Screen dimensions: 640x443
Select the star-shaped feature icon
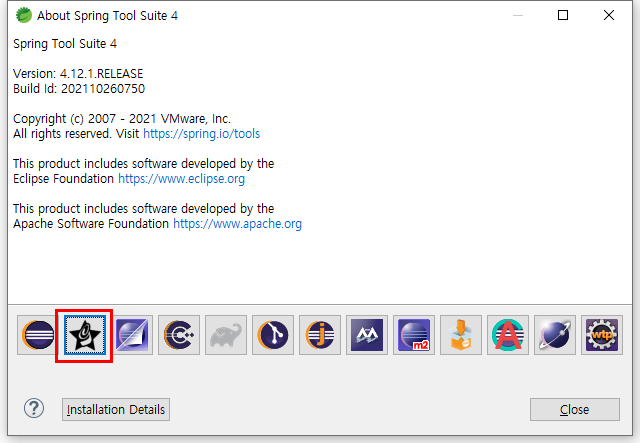tap(84, 335)
